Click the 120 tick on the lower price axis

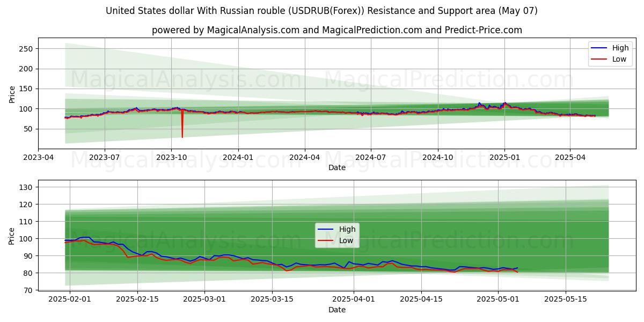click(x=27, y=204)
